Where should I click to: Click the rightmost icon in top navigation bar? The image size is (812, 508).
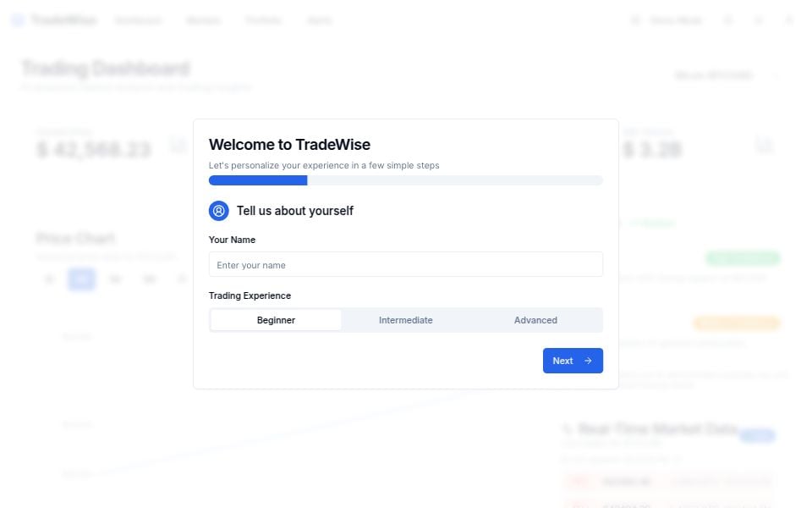(789, 20)
